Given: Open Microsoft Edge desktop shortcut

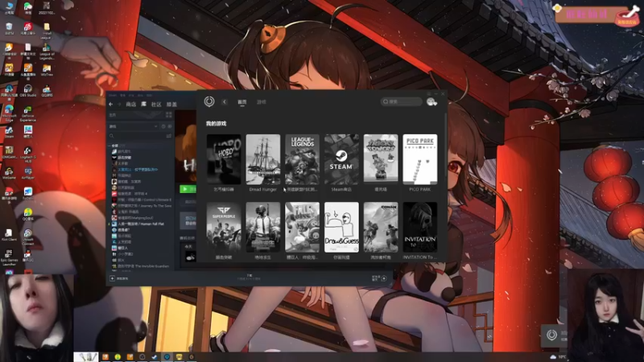Looking at the screenshot, I should (9, 113).
